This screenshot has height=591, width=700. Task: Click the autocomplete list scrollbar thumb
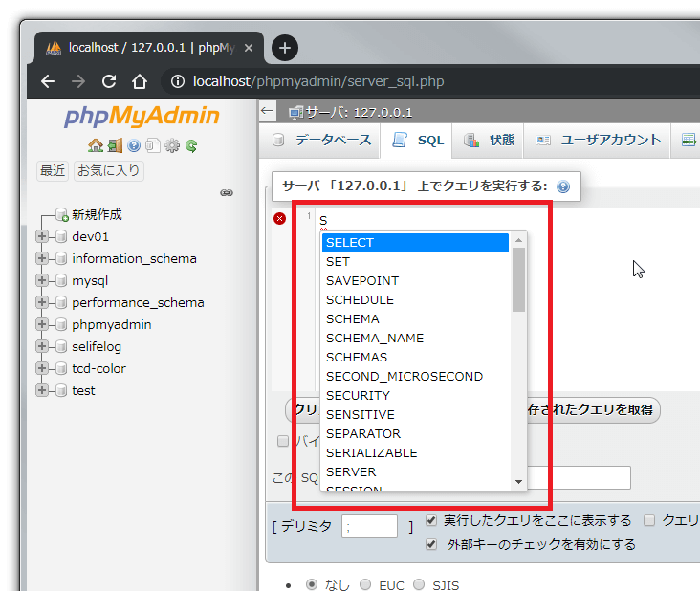coord(518,279)
